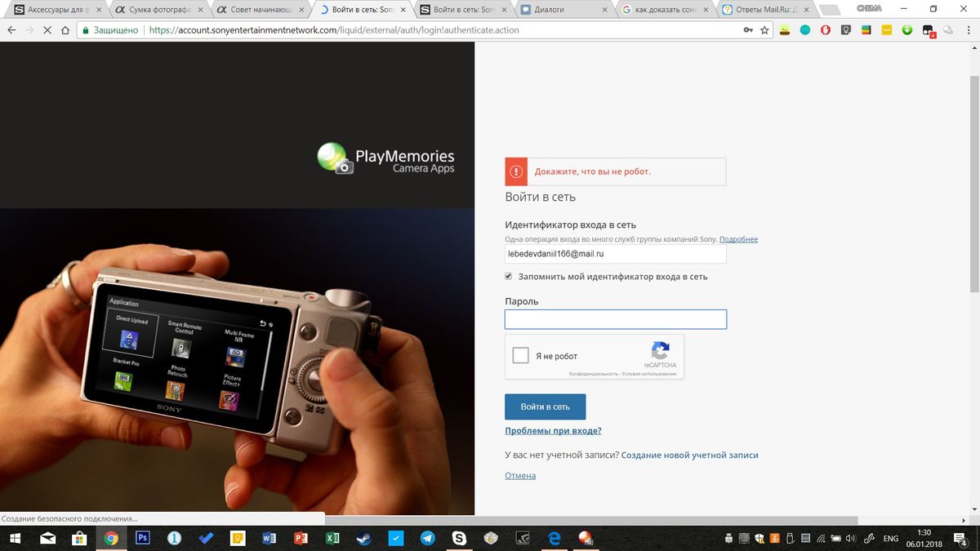Click the saved-password key icon in the address bar
This screenshot has height=551, width=980.
(748, 30)
